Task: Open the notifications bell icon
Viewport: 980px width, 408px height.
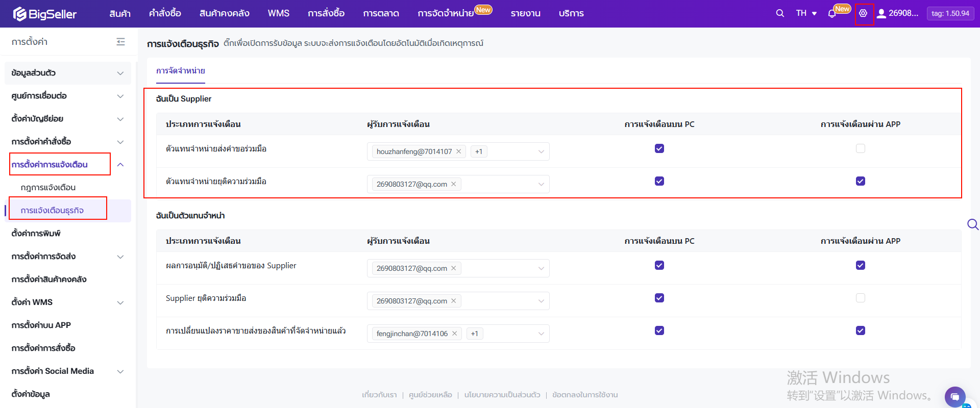Action: (x=832, y=14)
